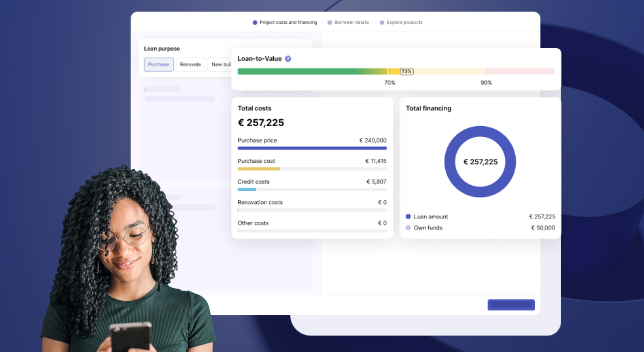Click the € 5,807 credit costs value
Screen dimensions: 644x352
376,182
